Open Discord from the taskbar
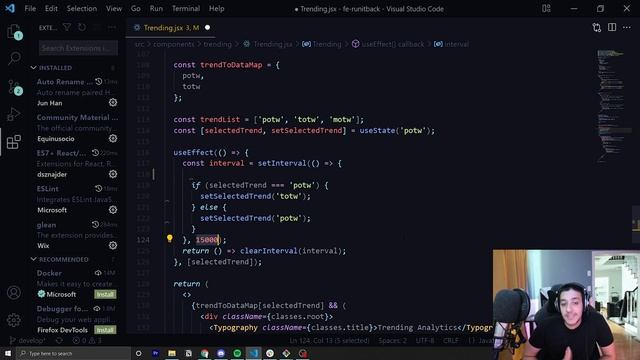Screen dimensions: 640x360 221,353
